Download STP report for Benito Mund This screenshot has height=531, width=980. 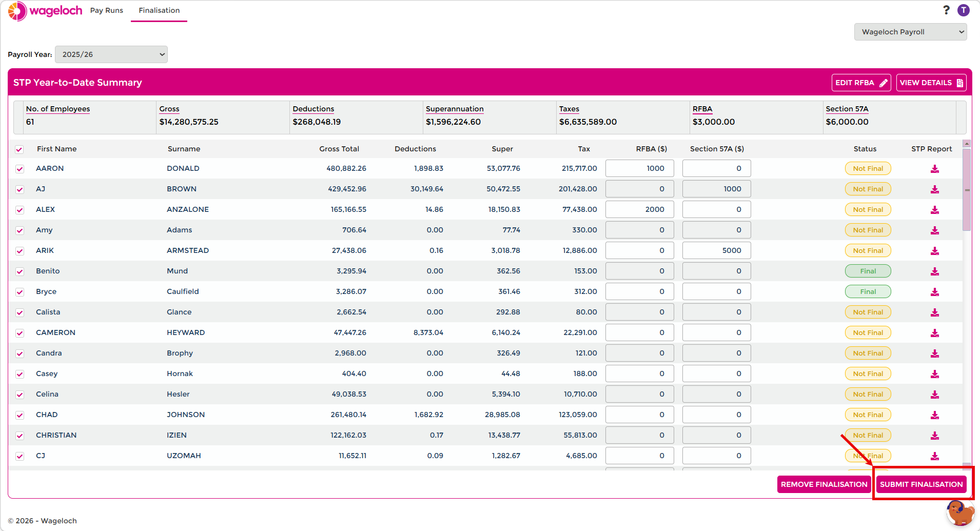pos(935,271)
